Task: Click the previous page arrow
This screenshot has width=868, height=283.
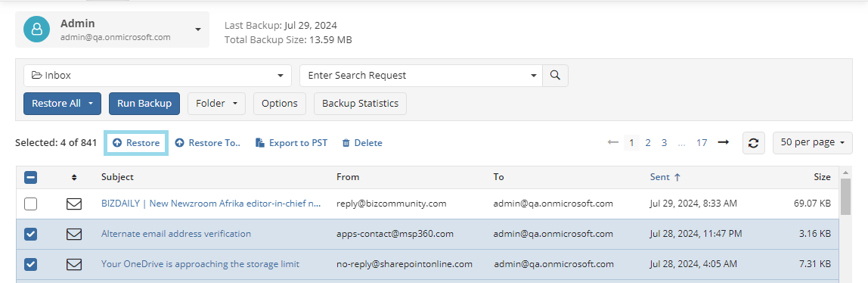Action: click(612, 143)
